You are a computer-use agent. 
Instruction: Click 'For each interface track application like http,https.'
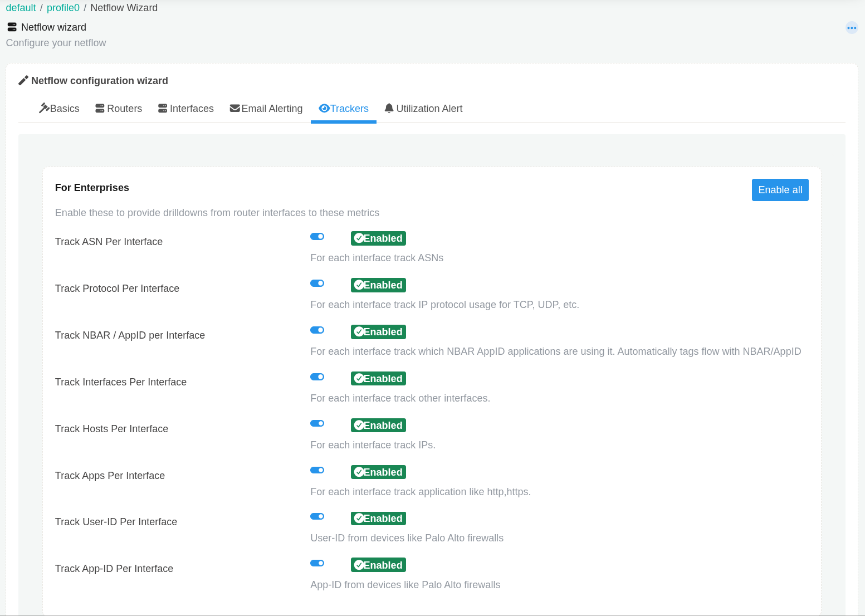pos(421,492)
